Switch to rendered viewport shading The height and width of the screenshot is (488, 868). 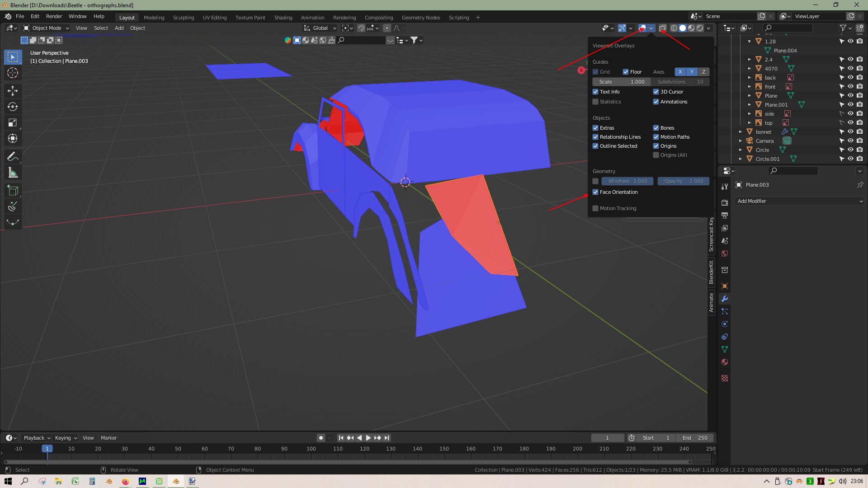coord(700,28)
